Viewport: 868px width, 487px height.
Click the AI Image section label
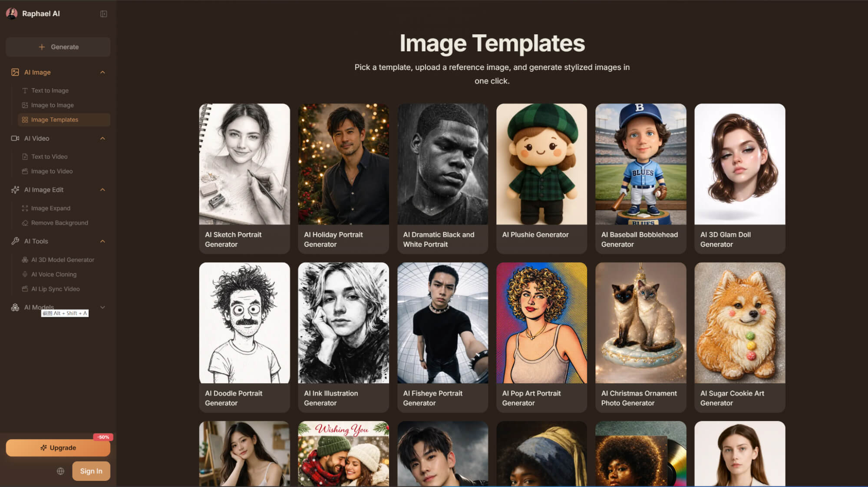tap(37, 72)
